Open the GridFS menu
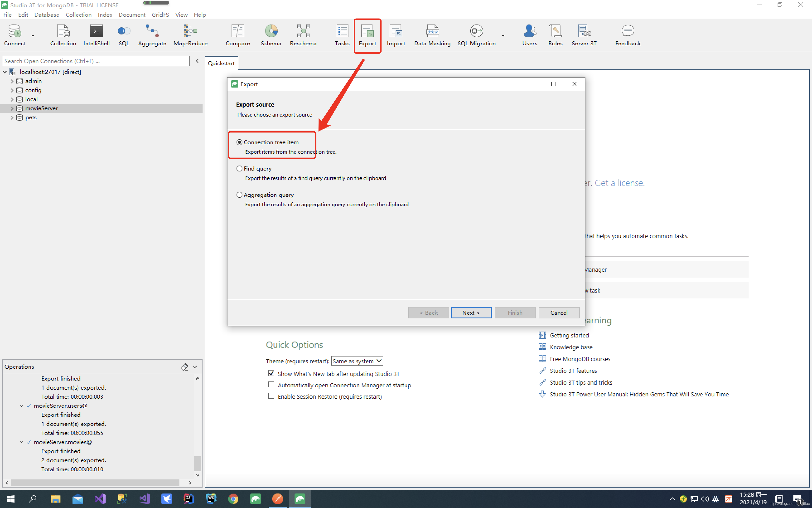The image size is (812, 508). coord(160,15)
